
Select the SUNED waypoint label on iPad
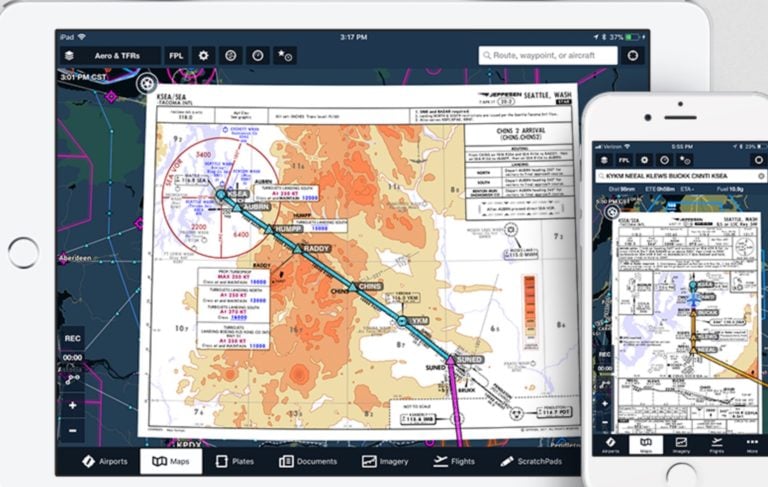[470, 360]
